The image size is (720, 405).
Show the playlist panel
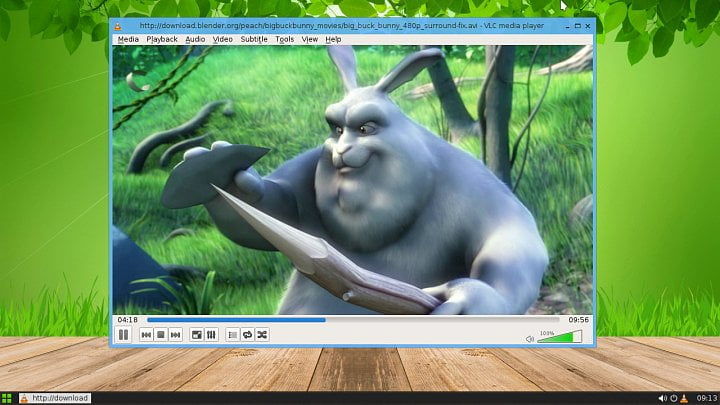[233, 335]
